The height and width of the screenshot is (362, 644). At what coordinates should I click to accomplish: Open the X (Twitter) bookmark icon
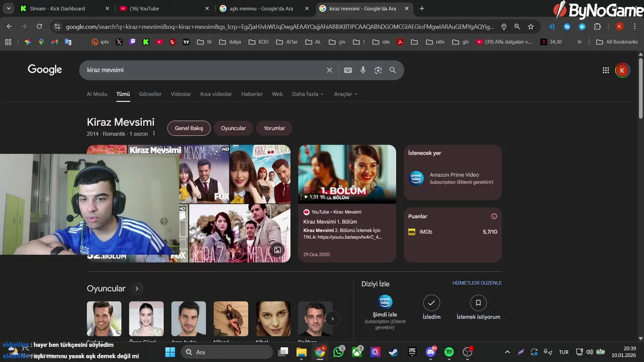pyautogui.click(x=119, y=42)
